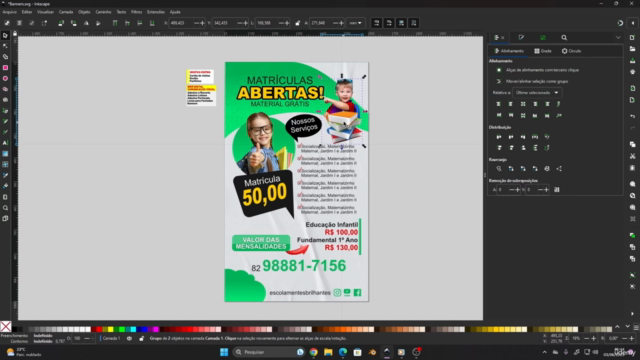Open Objeto menu
Viewport: 640px width, 360px height.
click(84, 12)
